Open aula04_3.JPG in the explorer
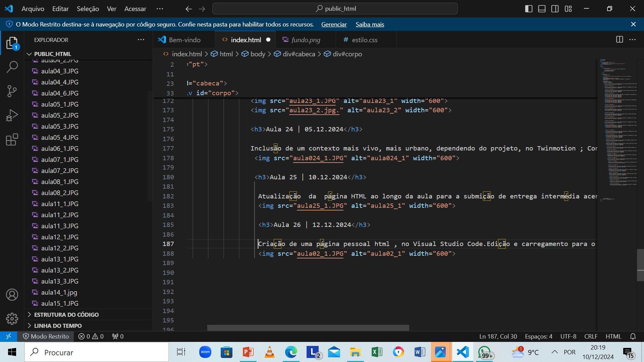The height and width of the screenshot is (362, 644). [89, 71]
